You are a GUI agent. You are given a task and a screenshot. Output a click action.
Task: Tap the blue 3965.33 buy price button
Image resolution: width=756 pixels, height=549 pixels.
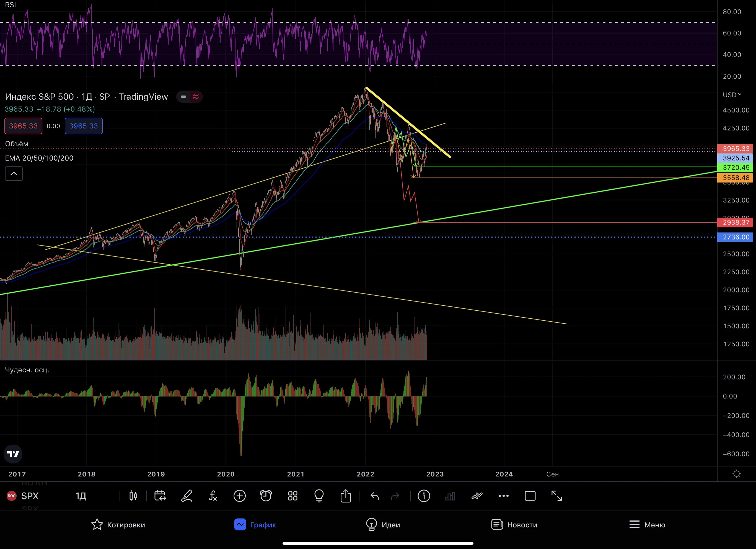click(x=84, y=126)
